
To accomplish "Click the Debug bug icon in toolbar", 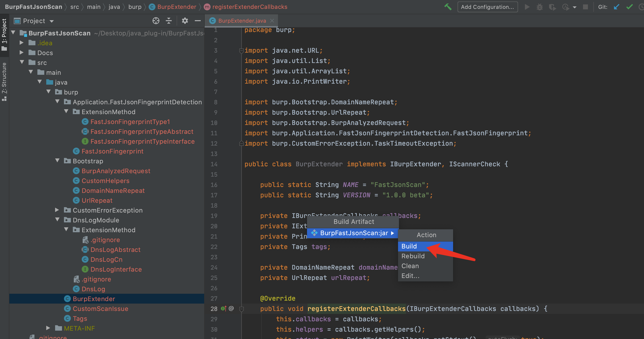I will (x=539, y=7).
